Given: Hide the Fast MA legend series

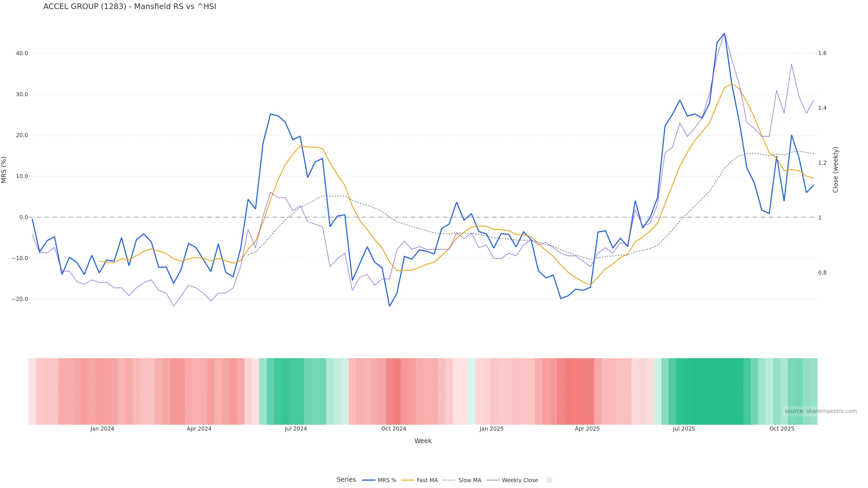Looking at the screenshot, I should [x=420, y=480].
